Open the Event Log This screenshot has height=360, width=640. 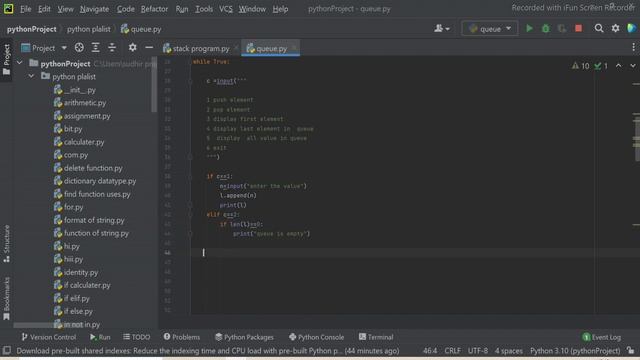602,337
